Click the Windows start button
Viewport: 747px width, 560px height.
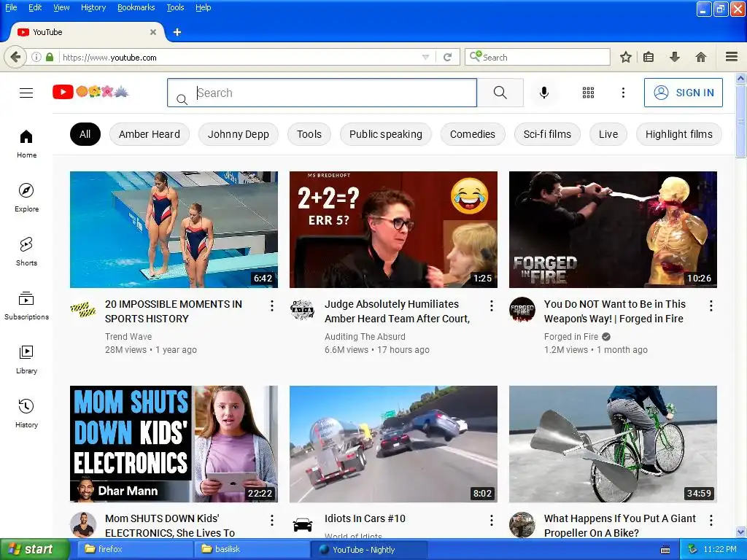point(34,549)
